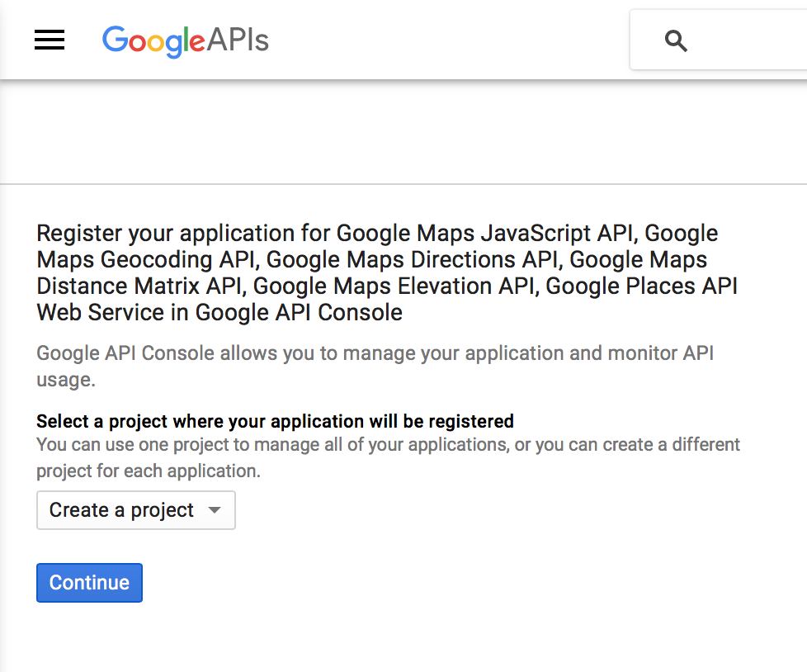The width and height of the screenshot is (807, 672).
Task: Click Web Service in Google API Console text
Action: click(219, 313)
